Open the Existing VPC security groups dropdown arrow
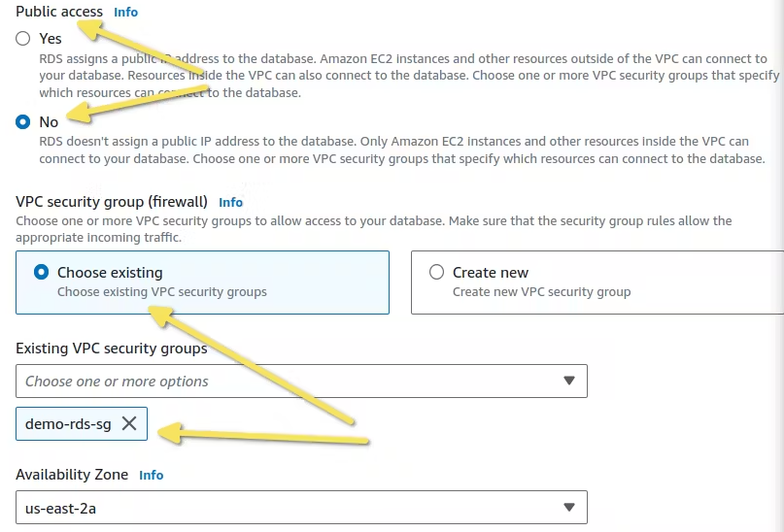 (568, 382)
